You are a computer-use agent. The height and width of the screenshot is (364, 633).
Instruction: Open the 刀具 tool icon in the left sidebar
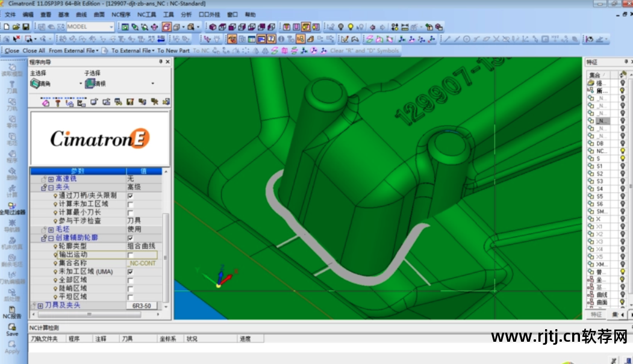click(12, 87)
